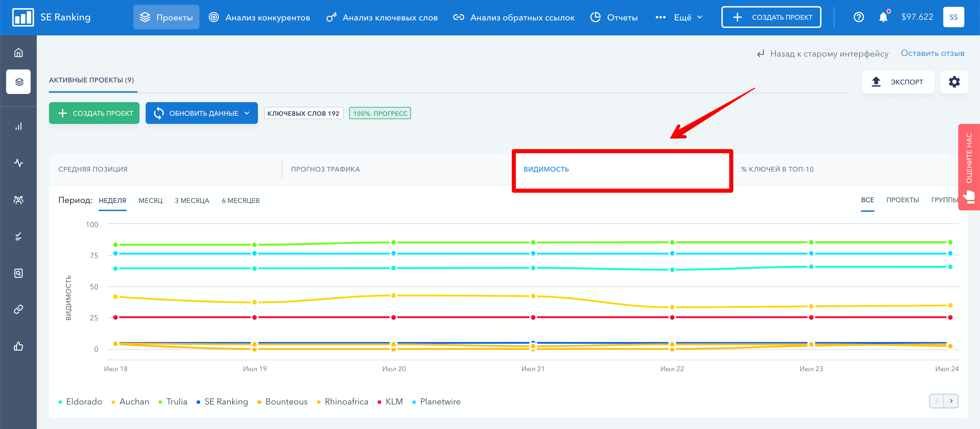
Task: Click the checklist icon in sidebar
Action: click(x=18, y=236)
